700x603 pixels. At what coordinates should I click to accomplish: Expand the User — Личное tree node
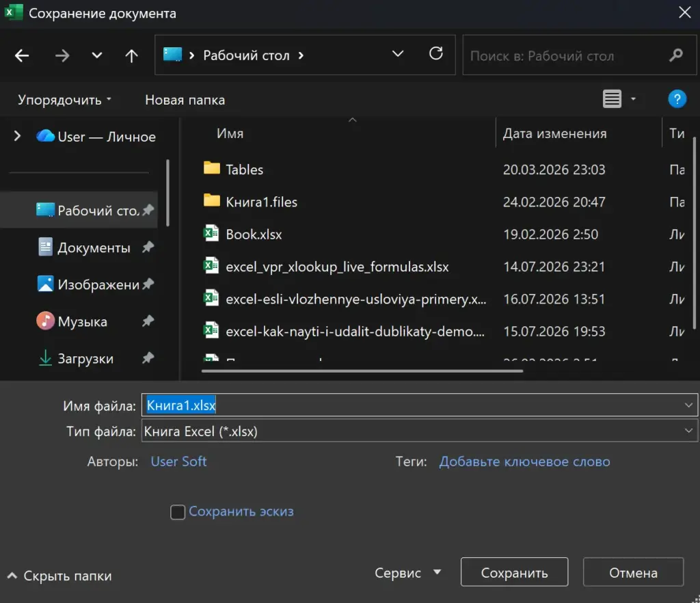(17, 136)
